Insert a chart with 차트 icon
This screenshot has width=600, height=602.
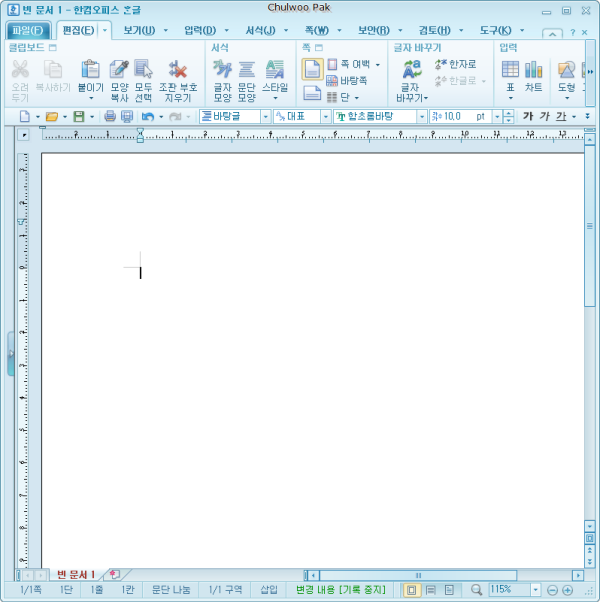coord(534,70)
